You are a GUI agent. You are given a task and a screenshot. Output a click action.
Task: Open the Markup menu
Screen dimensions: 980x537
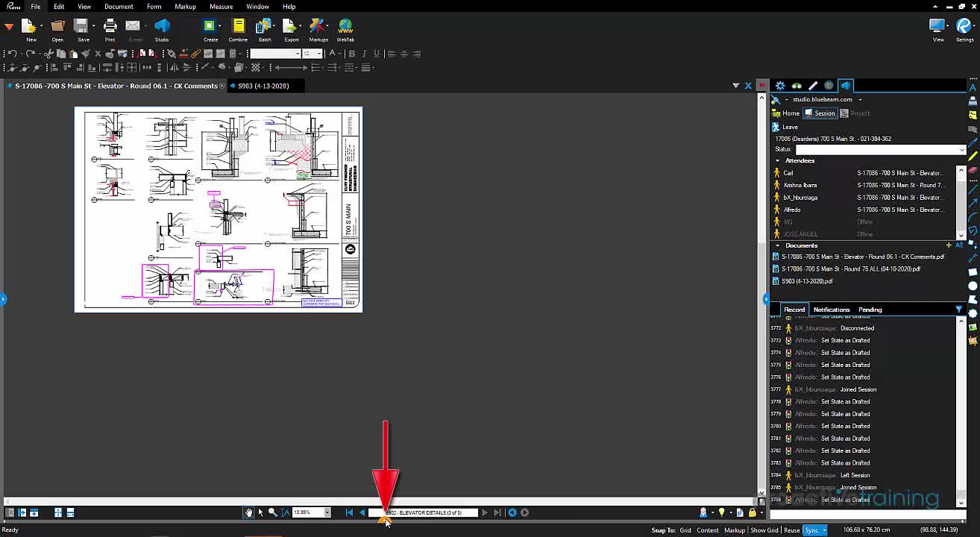click(185, 7)
